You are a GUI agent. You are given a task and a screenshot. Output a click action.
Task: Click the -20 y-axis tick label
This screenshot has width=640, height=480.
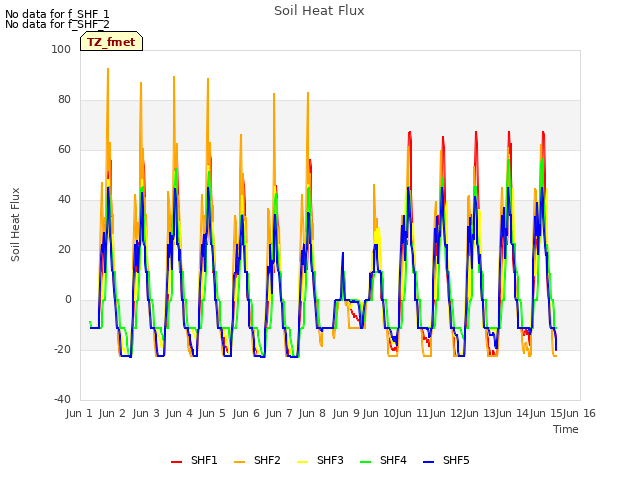[x=62, y=349]
